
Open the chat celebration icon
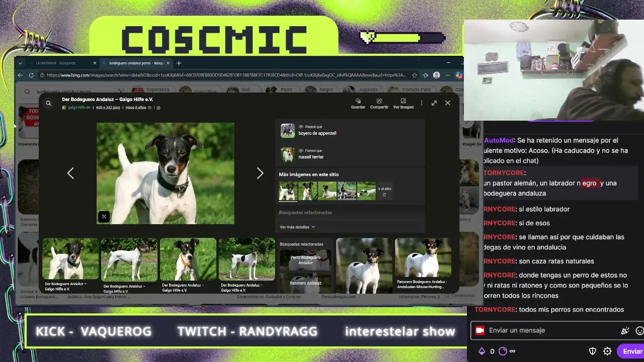pyautogui.click(x=625, y=330)
